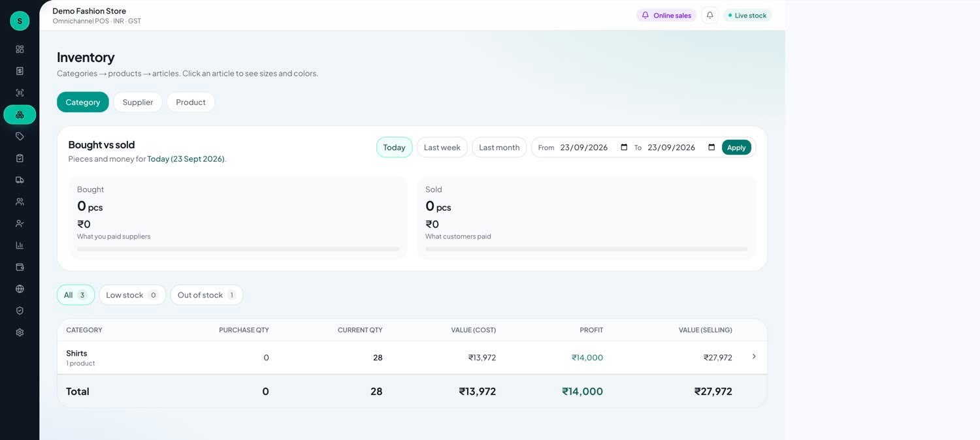The height and width of the screenshot is (440, 980).
Task: Open the dashboard grid icon in sidebar
Action: click(x=20, y=49)
